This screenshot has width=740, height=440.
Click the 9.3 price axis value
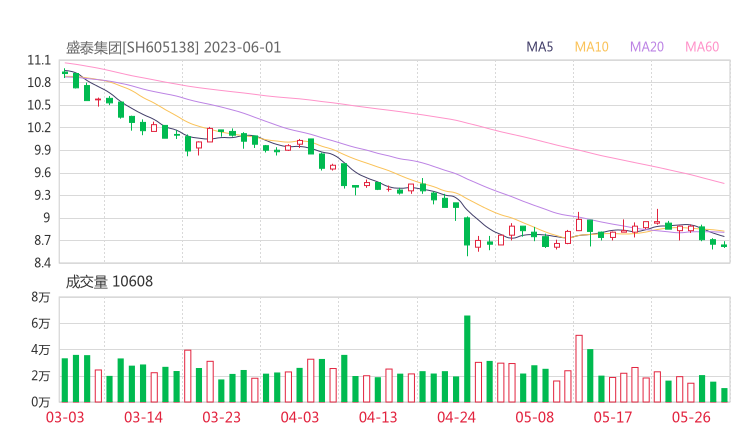pyautogui.click(x=42, y=195)
